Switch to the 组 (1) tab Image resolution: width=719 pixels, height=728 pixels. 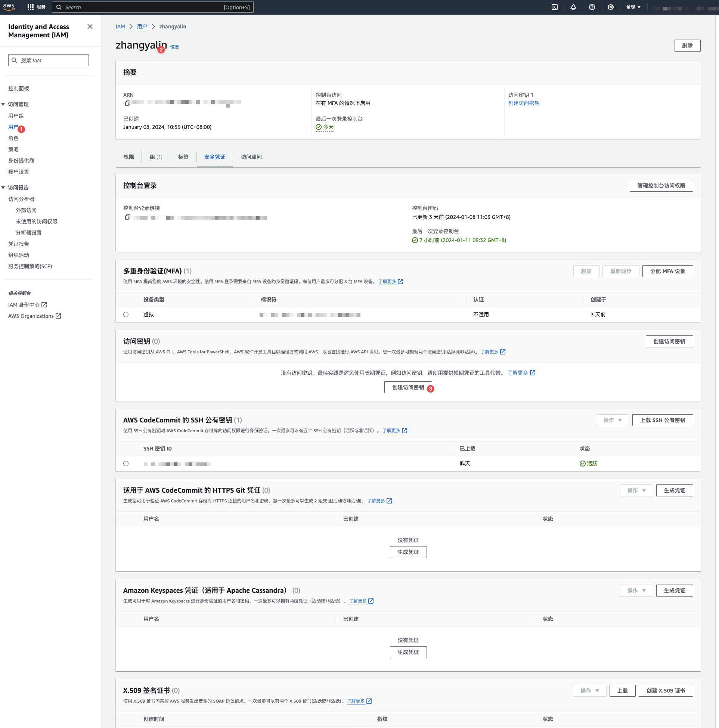(156, 157)
